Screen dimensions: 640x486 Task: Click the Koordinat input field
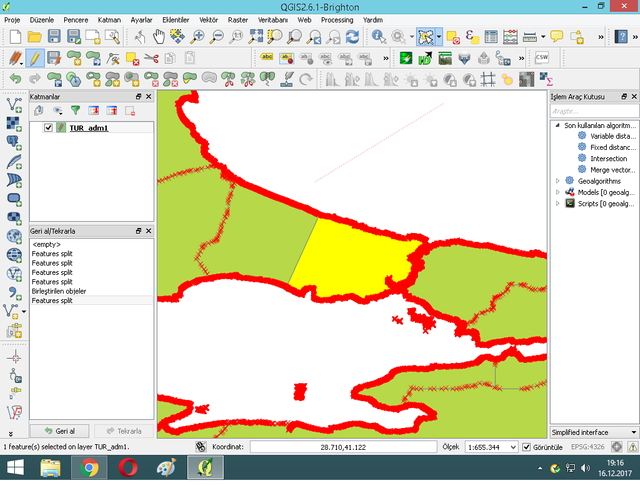(343, 447)
